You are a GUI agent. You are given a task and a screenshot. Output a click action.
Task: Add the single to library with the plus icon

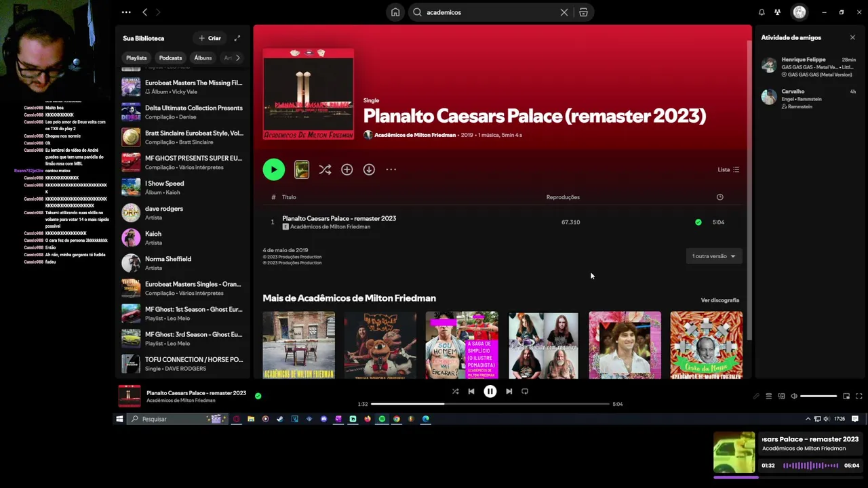347,169
